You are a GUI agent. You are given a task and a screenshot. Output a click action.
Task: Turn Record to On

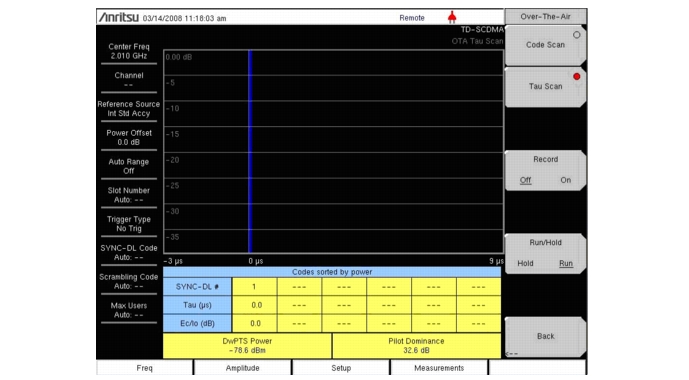coord(566,180)
